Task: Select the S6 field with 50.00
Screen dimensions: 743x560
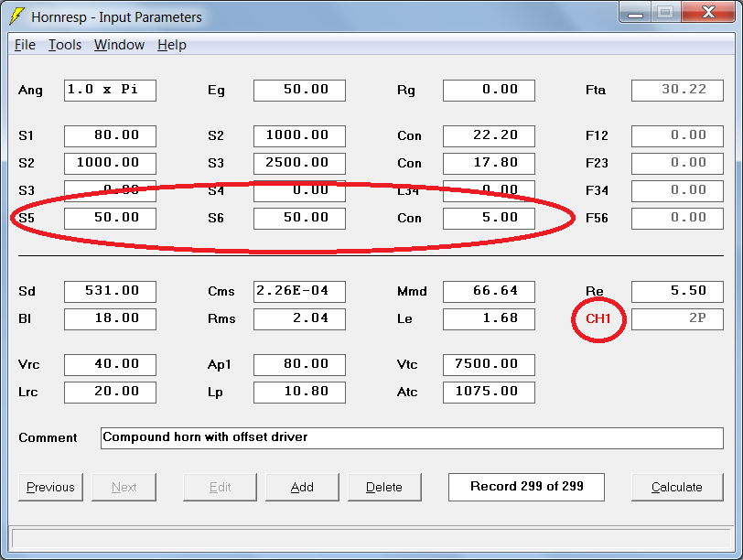Action: 299,219
